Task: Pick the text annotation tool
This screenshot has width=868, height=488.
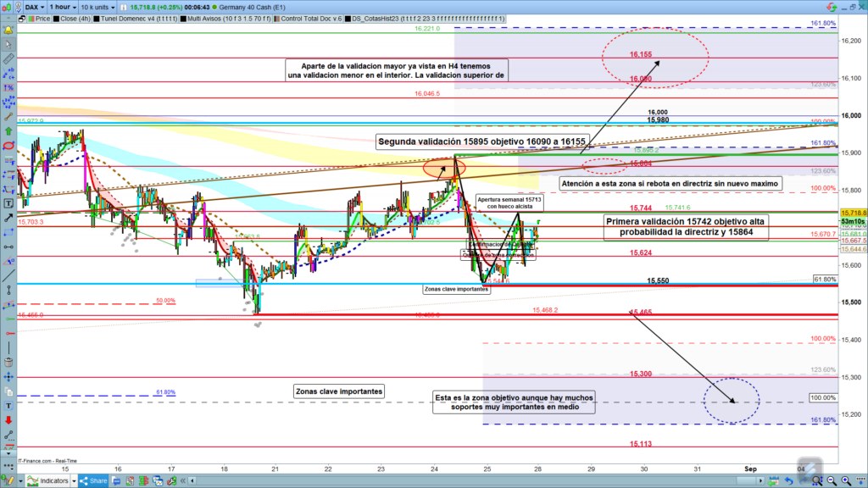Action: coord(8,203)
